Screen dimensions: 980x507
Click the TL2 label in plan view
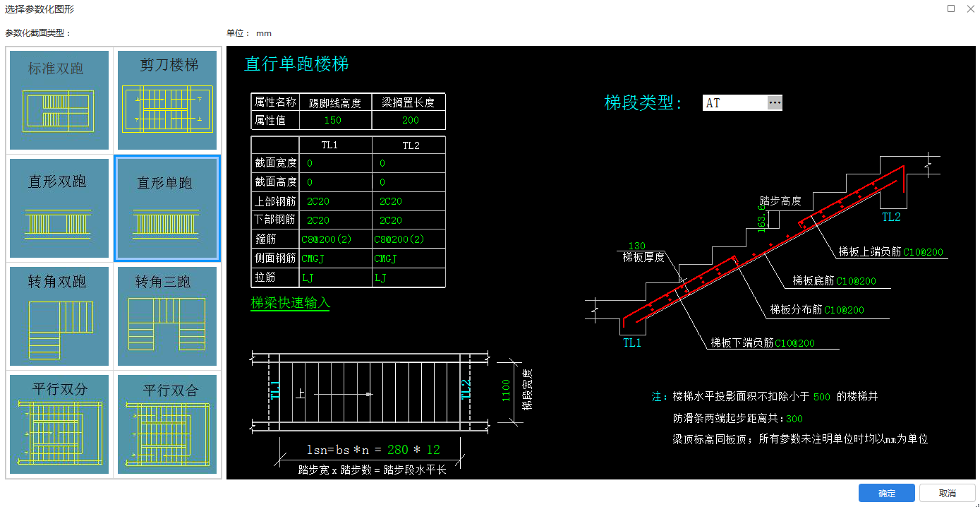[466, 390]
